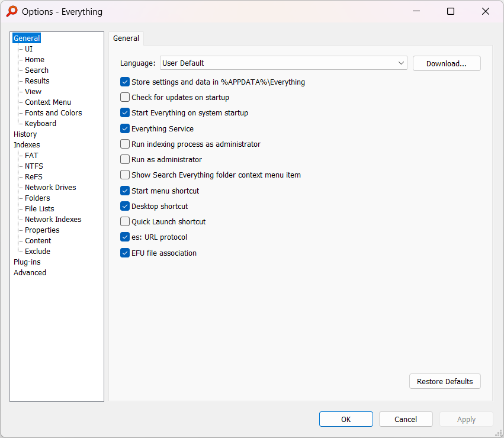Select Indexes in the options tree
The height and width of the screenshot is (438, 504).
pos(27,144)
